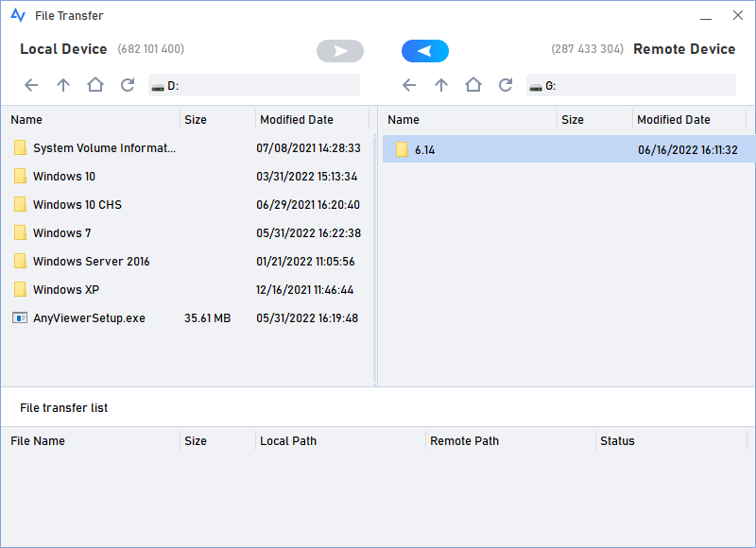Select the Windows XP folder
Screen dimensions: 756x548
coord(66,290)
